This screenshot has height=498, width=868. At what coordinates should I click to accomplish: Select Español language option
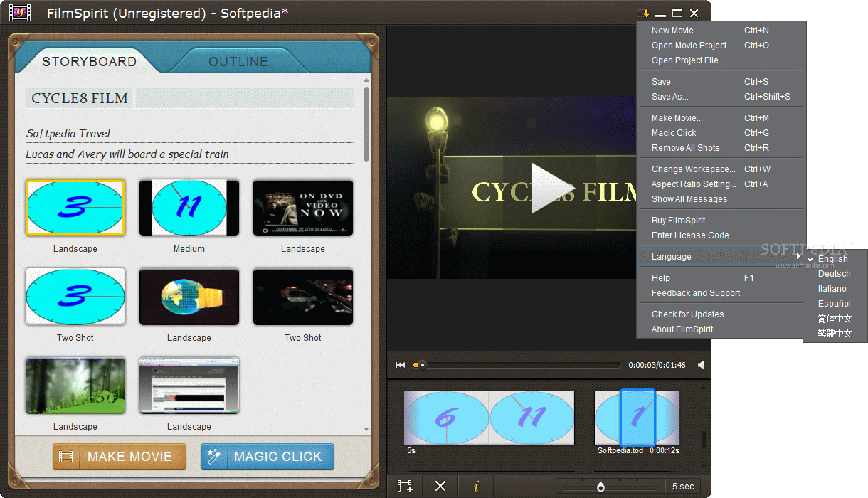tap(835, 304)
